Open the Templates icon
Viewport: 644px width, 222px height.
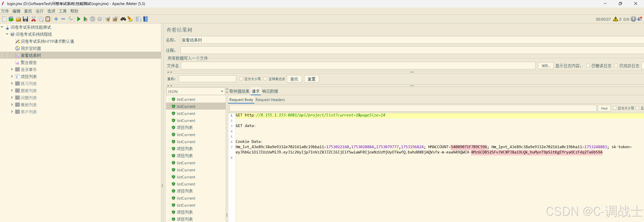tap(11, 19)
